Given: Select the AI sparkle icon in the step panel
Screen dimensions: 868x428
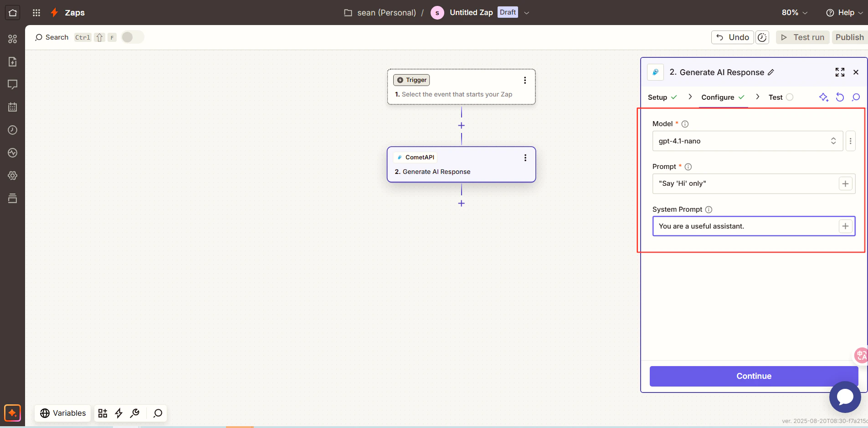Looking at the screenshot, I should 823,97.
